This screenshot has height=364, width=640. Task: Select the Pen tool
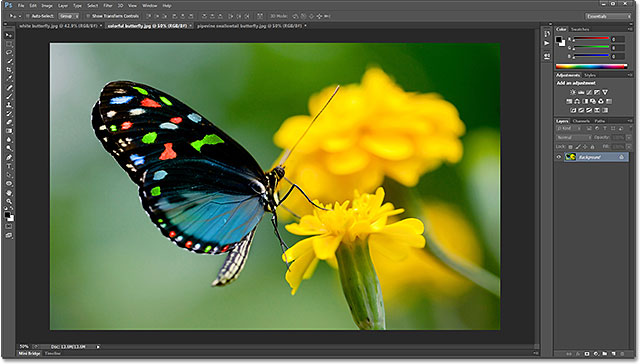pos(9,158)
